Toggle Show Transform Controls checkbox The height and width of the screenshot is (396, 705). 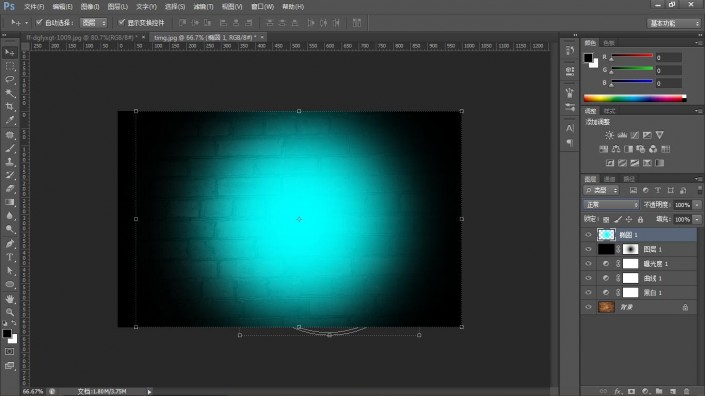[121, 22]
